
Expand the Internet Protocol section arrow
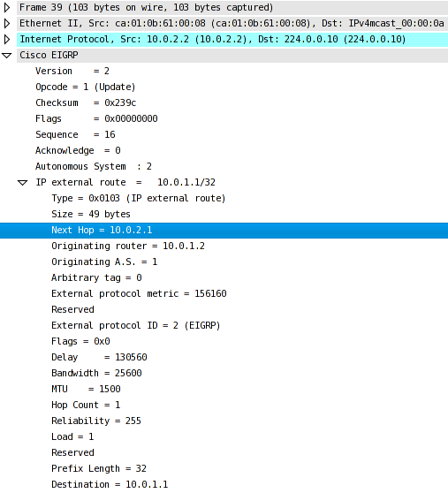(6, 39)
